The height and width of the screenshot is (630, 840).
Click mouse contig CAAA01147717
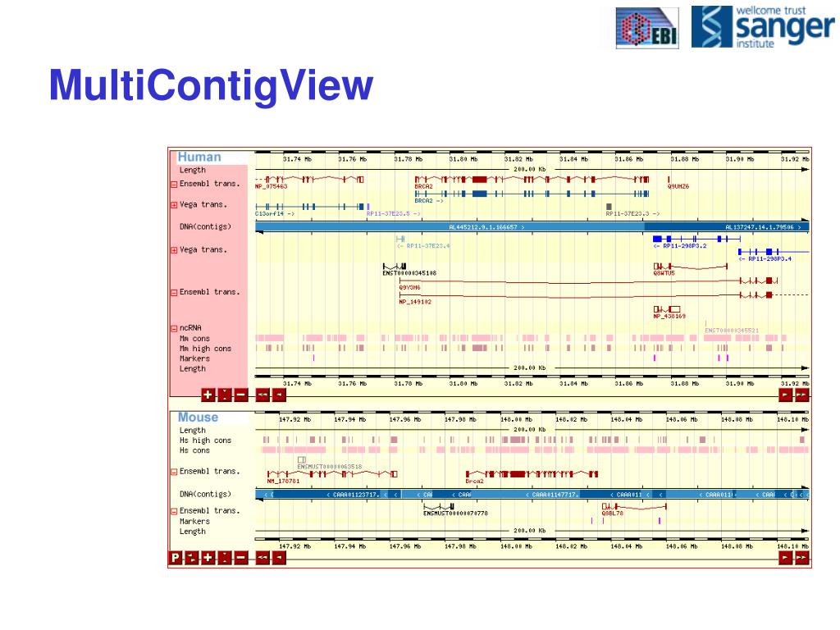[552, 495]
